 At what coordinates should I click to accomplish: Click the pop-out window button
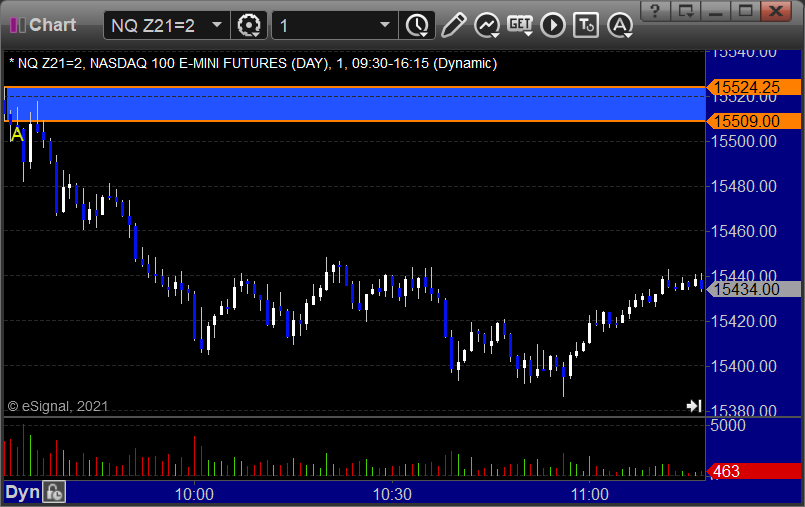[x=685, y=10]
